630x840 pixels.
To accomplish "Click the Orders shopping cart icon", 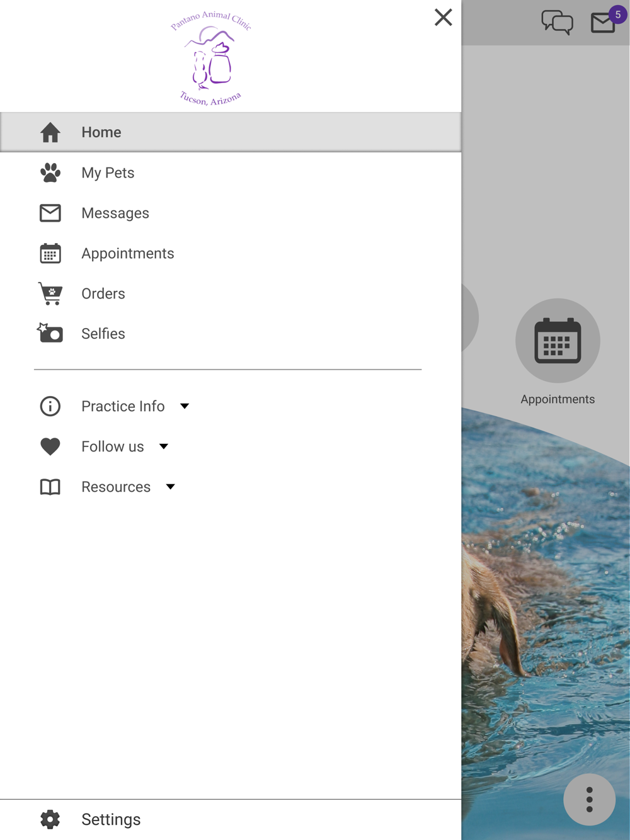I will click(x=50, y=293).
